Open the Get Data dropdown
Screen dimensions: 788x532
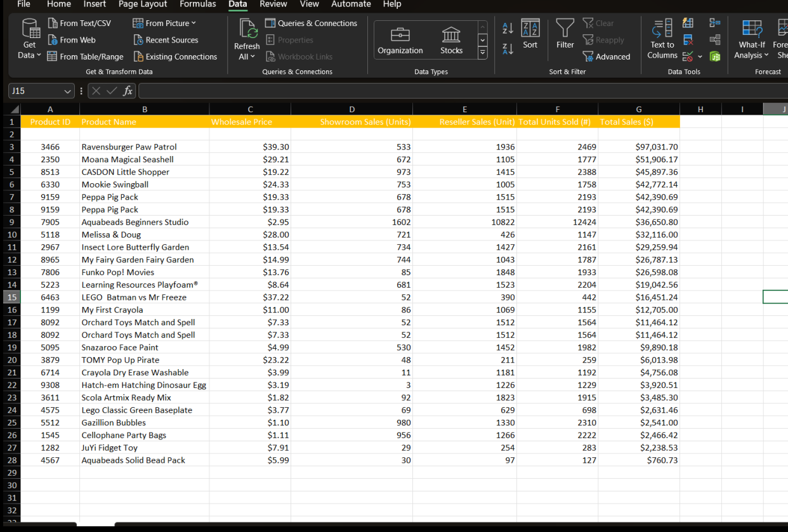[29, 39]
